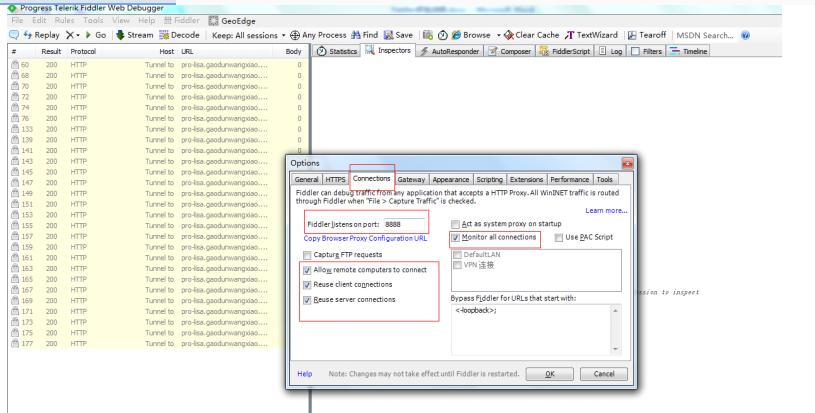Switch to the Log tab
The width and height of the screenshot is (815, 413).
(x=610, y=51)
